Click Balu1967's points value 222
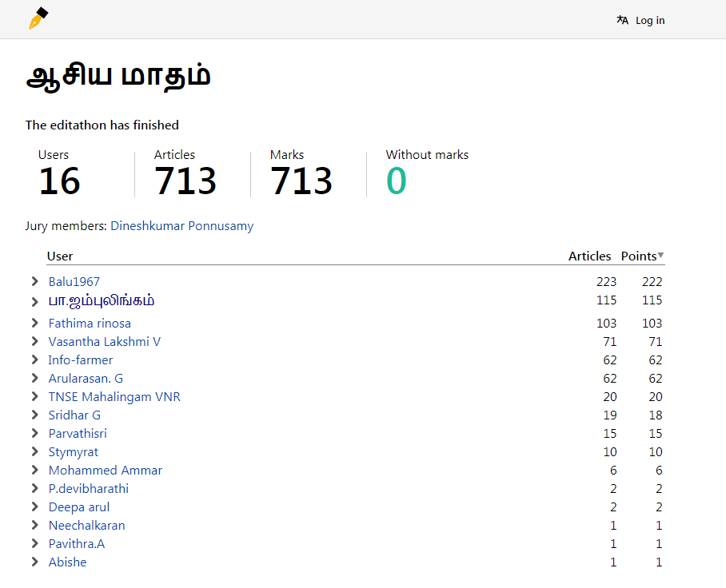The width and height of the screenshot is (726, 588). pos(652,282)
